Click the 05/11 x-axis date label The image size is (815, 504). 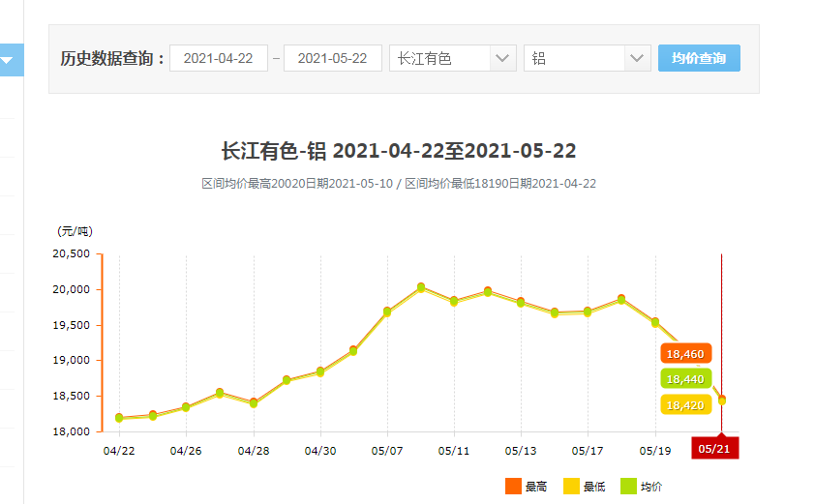454,451
